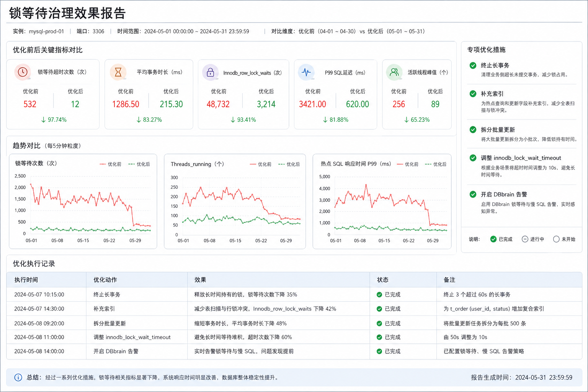Click the value 48,732 row lock waits
Screen dimensions: 588x392
(x=218, y=104)
